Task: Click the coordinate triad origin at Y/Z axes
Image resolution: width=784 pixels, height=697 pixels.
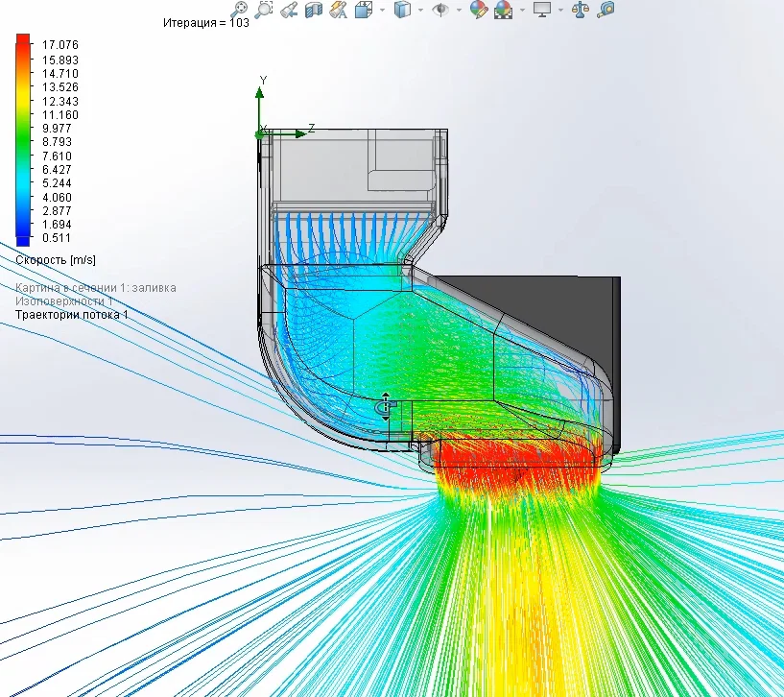Action: pyautogui.click(x=259, y=134)
